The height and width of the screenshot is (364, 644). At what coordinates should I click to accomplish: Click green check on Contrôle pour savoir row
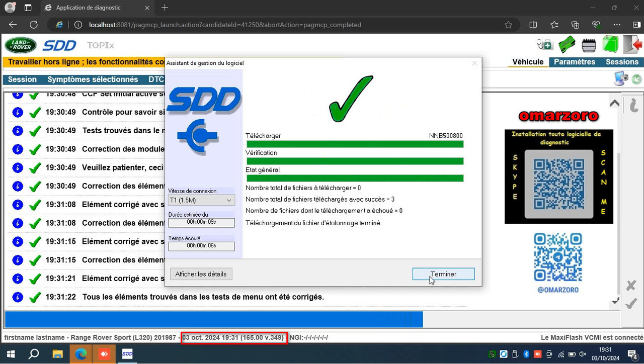click(35, 112)
